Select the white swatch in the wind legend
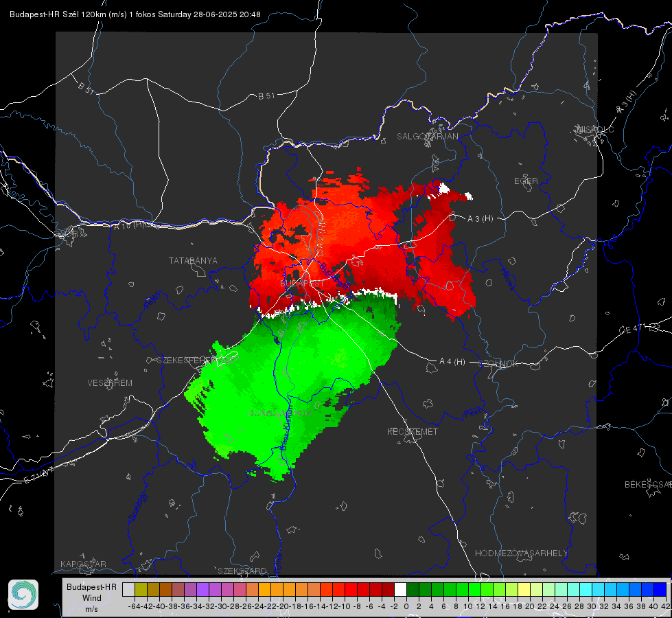 click(400, 589)
